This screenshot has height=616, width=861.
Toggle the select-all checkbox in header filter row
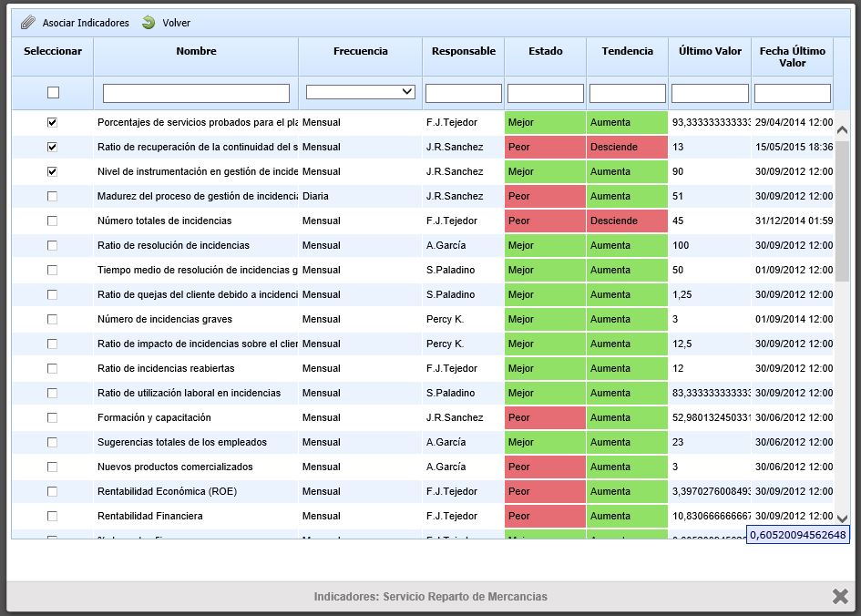53,93
